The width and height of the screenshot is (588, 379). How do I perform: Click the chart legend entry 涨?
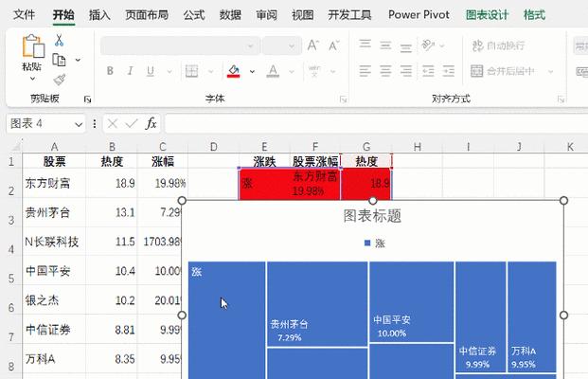375,244
